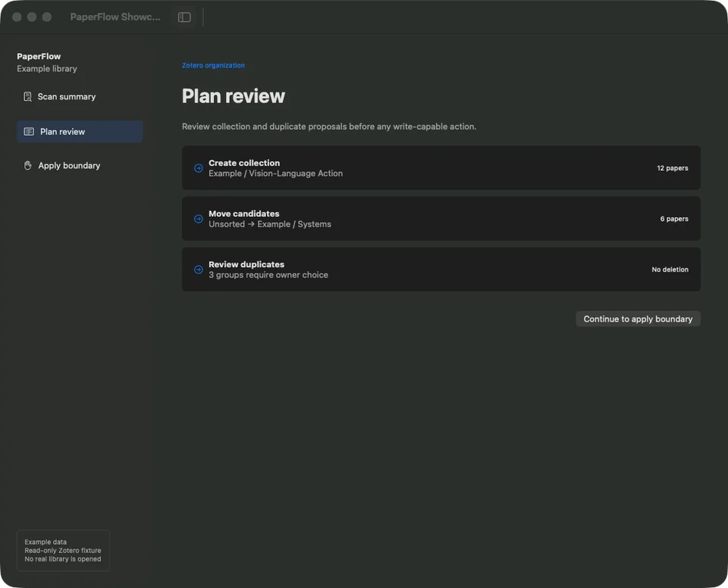
Task: Click the Apply boundary hand icon
Action: 28,165
